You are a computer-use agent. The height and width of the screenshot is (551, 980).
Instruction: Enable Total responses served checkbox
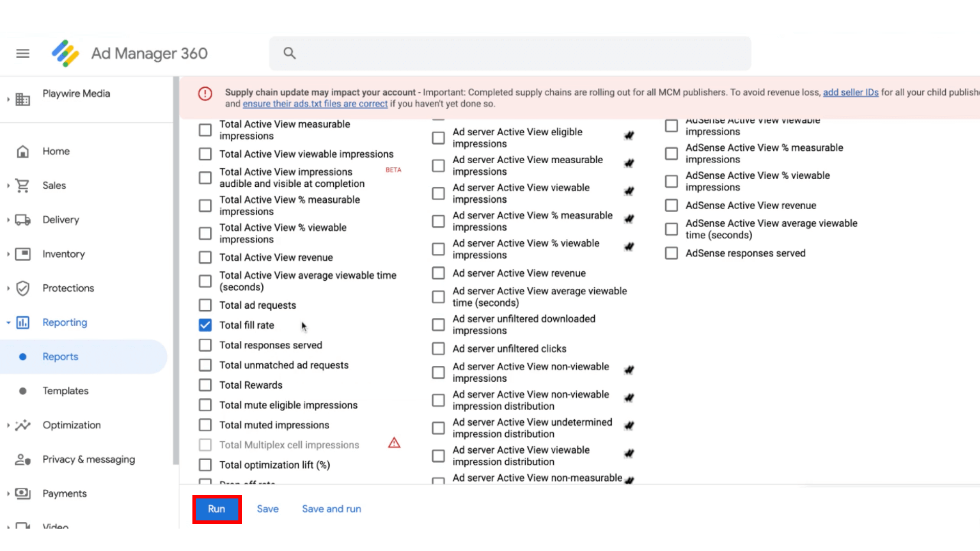205,345
